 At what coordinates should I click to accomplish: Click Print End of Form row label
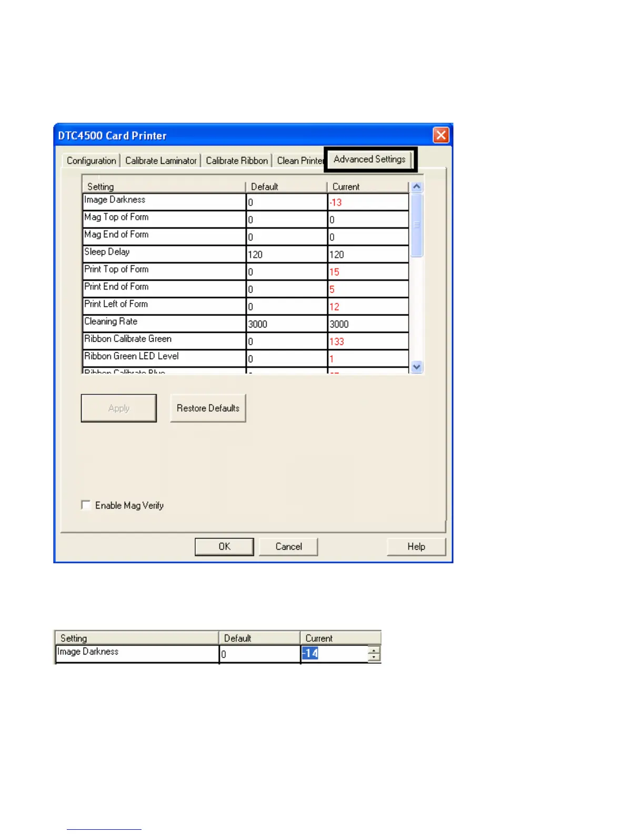click(x=116, y=287)
